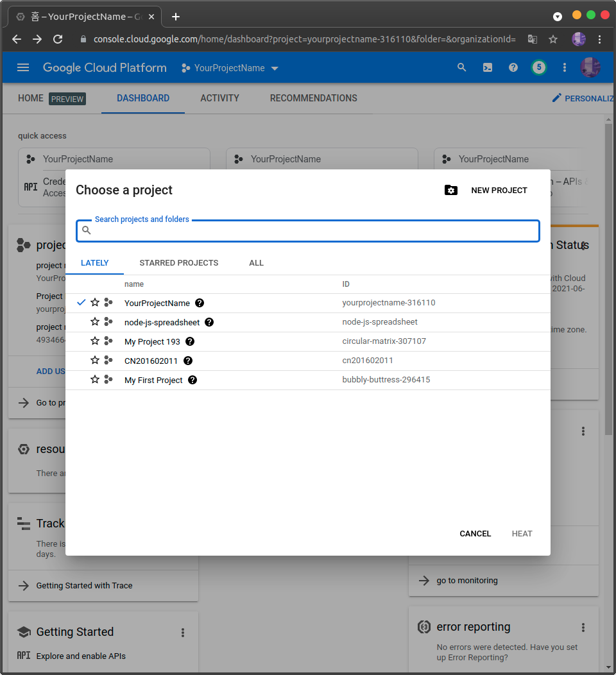Screen dimensions: 616x675
Task: Close the YourProjectName browser tab
Action: (151, 17)
